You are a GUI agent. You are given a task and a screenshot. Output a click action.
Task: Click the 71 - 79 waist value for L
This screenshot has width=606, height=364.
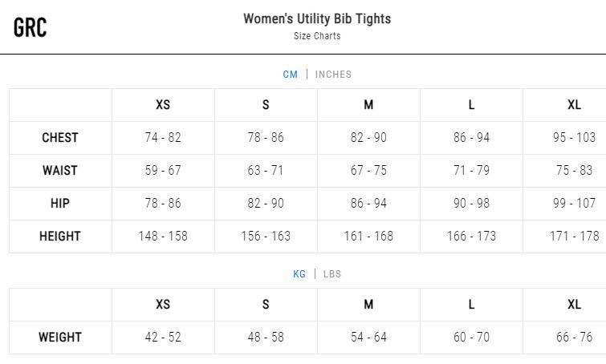(471, 170)
